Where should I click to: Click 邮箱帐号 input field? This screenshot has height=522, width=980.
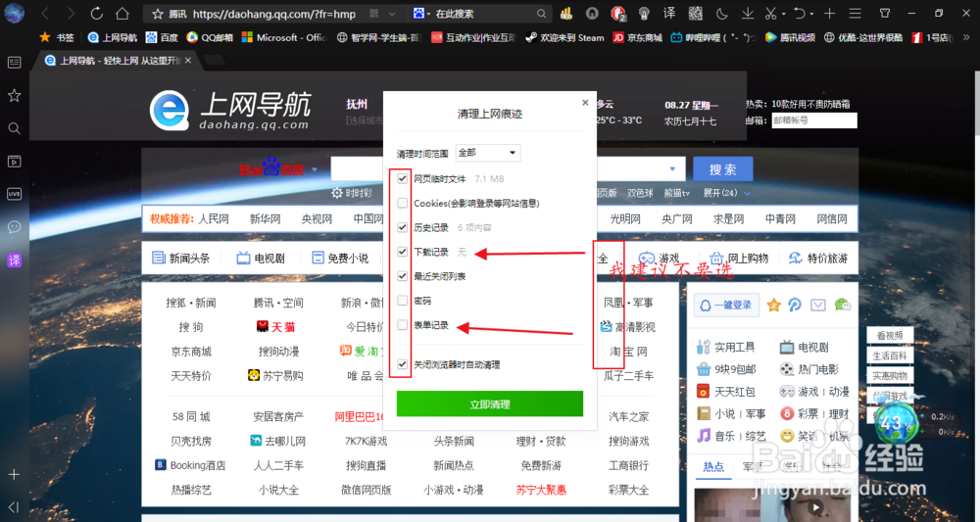click(x=813, y=120)
